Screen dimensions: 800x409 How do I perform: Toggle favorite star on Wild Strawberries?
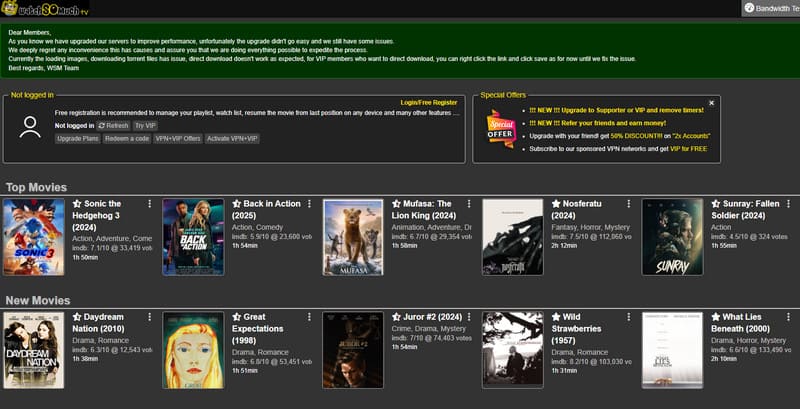[x=557, y=317]
